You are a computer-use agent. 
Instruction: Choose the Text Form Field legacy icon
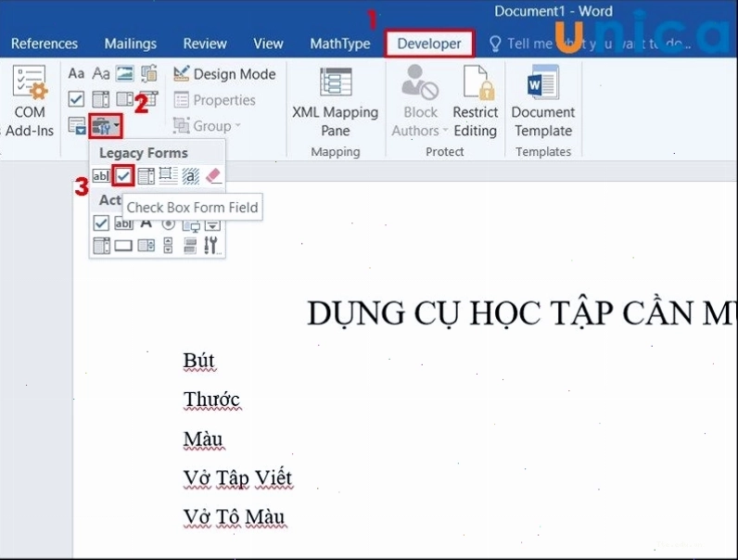(101, 176)
